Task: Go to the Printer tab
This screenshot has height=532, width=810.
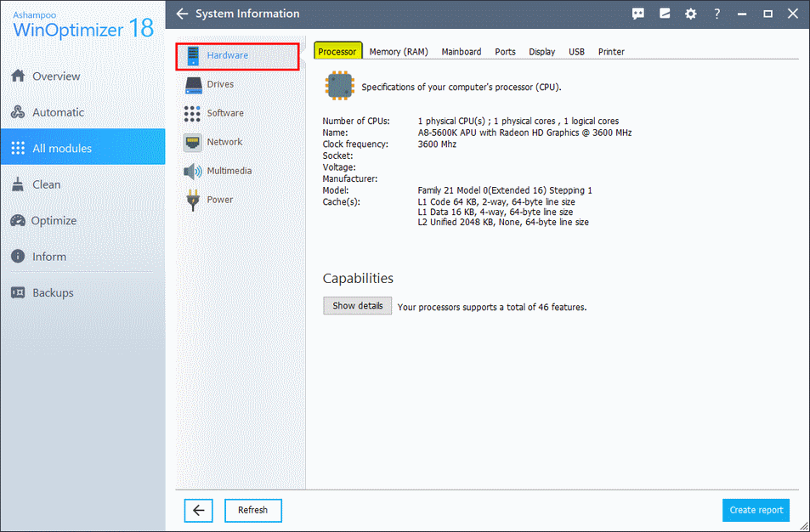Action: [x=611, y=52]
